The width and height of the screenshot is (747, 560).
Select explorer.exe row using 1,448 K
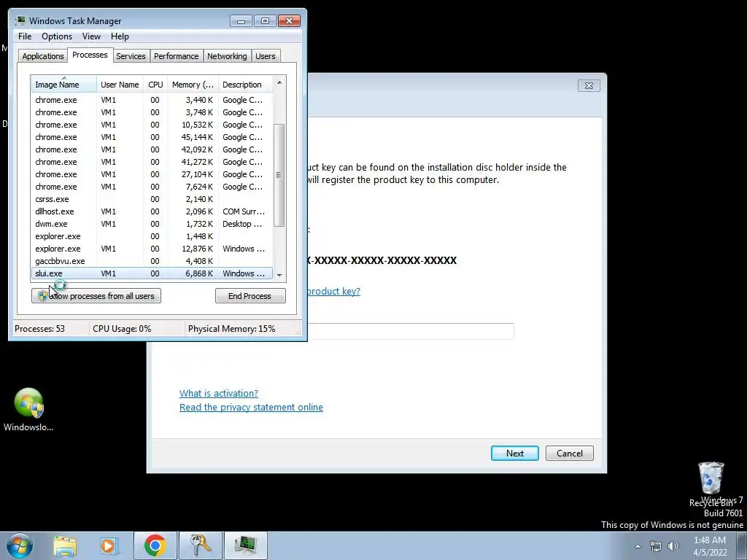(152, 236)
